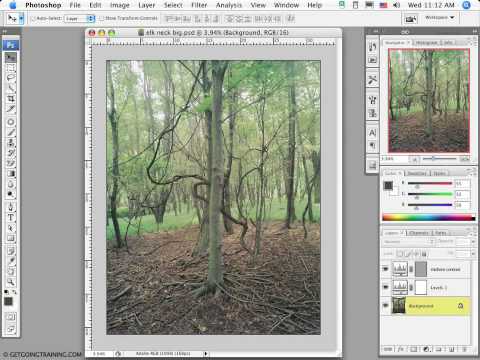
Task: Hide the Levels 1 layer
Action: tap(386, 287)
